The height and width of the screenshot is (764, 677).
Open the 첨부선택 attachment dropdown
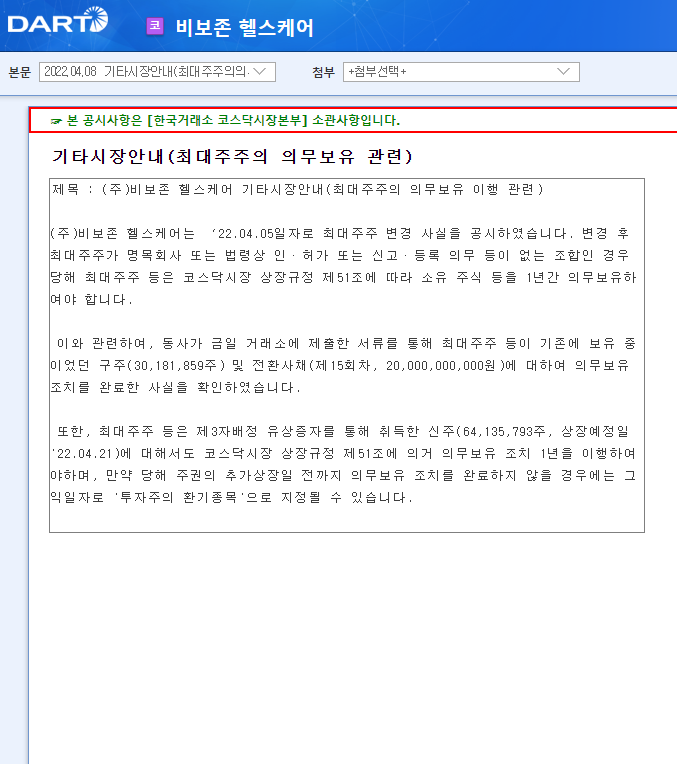[461, 72]
